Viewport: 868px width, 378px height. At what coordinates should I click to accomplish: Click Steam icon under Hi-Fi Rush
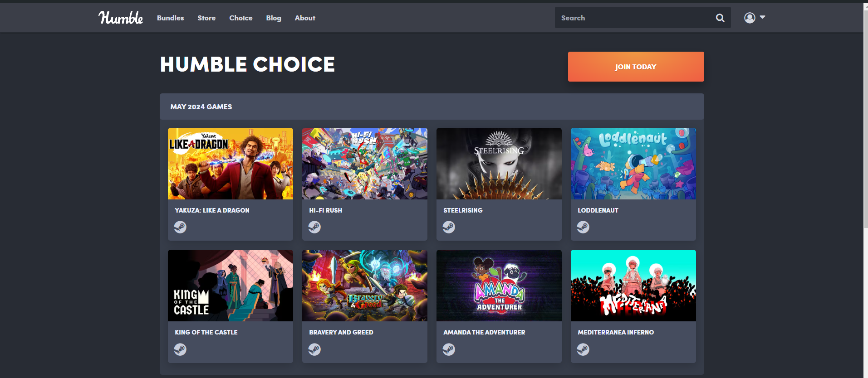[314, 227]
